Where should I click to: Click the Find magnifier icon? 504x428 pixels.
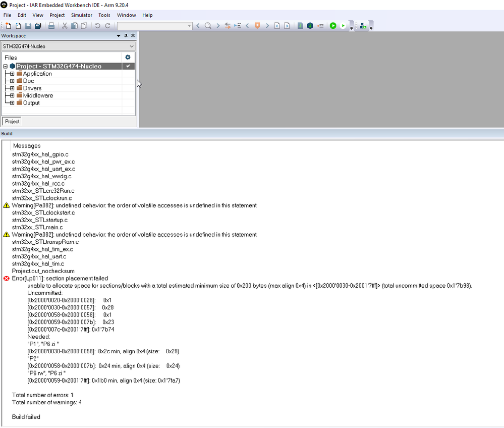pyautogui.click(x=208, y=26)
